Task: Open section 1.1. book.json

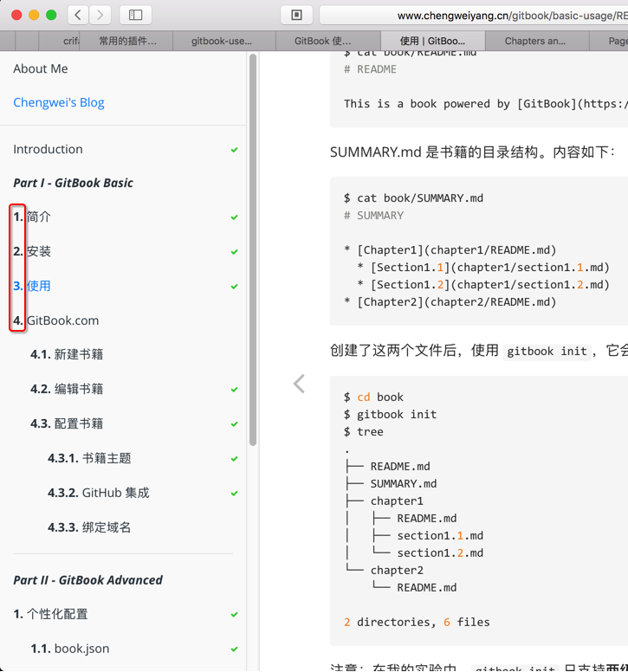Action: (69, 649)
